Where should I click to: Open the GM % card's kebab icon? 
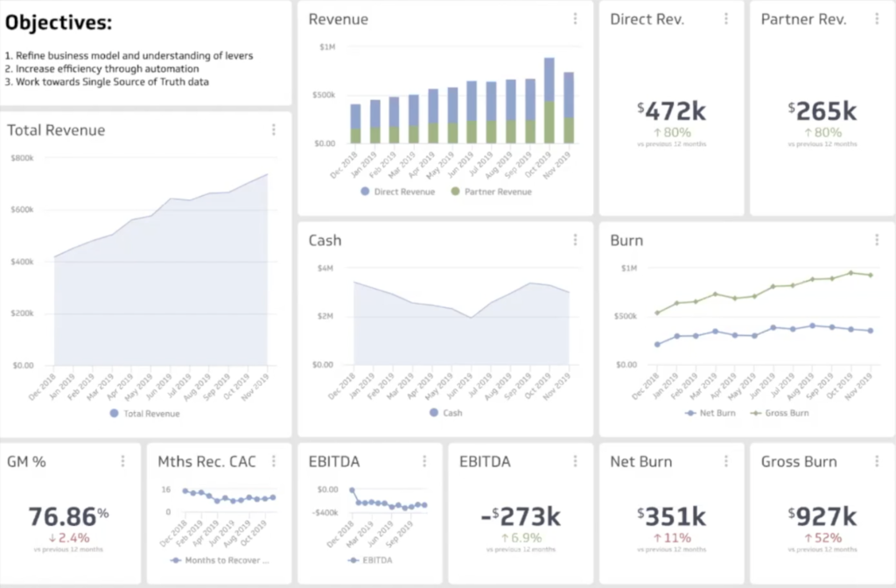coord(122,461)
